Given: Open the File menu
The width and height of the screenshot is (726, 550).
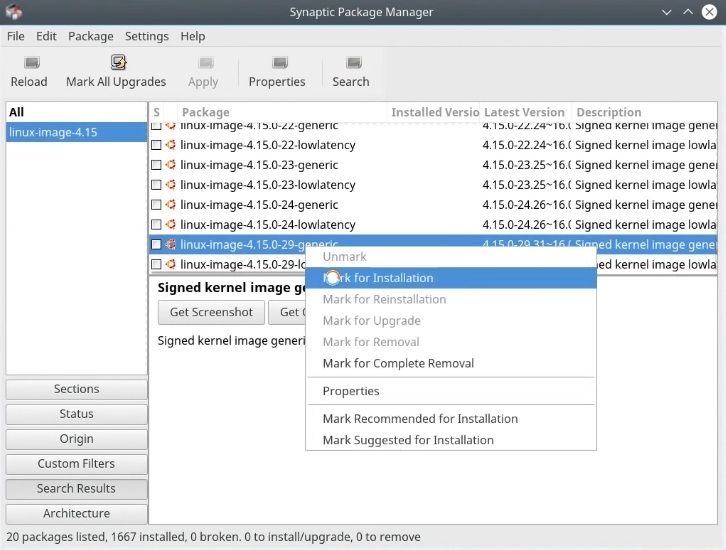Looking at the screenshot, I should tap(16, 36).
